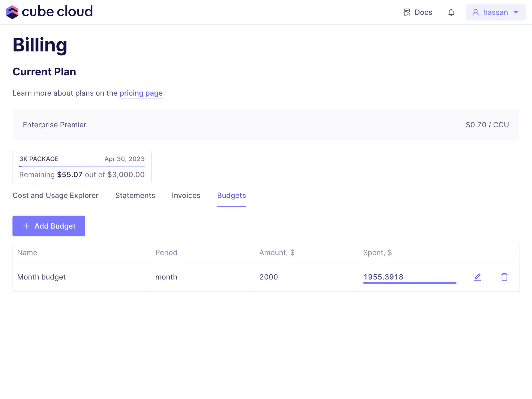The height and width of the screenshot is (399, 532).
Task: Click the Cube Cloud logo icon
Action: point(12,12)
